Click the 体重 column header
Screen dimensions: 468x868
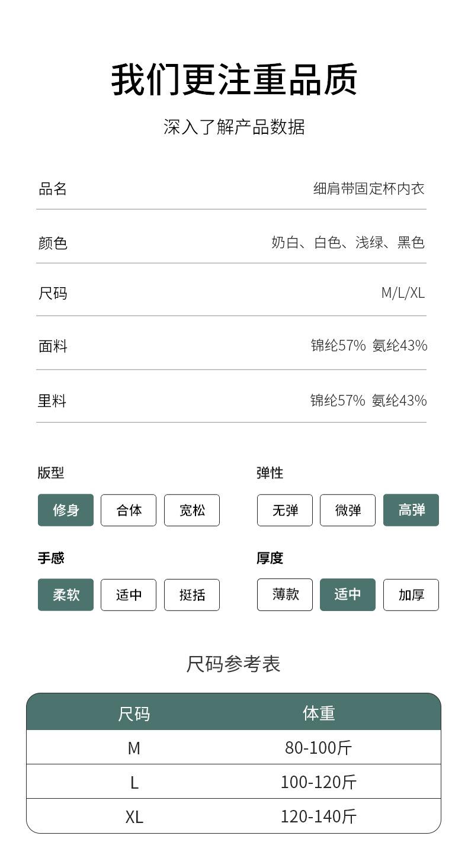[x=319, y=713]
